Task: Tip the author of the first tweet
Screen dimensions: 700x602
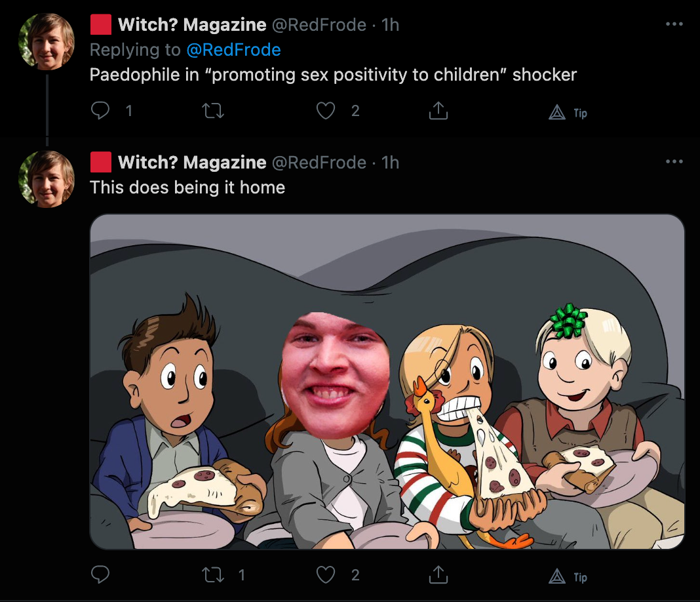Action: (568, 113)
